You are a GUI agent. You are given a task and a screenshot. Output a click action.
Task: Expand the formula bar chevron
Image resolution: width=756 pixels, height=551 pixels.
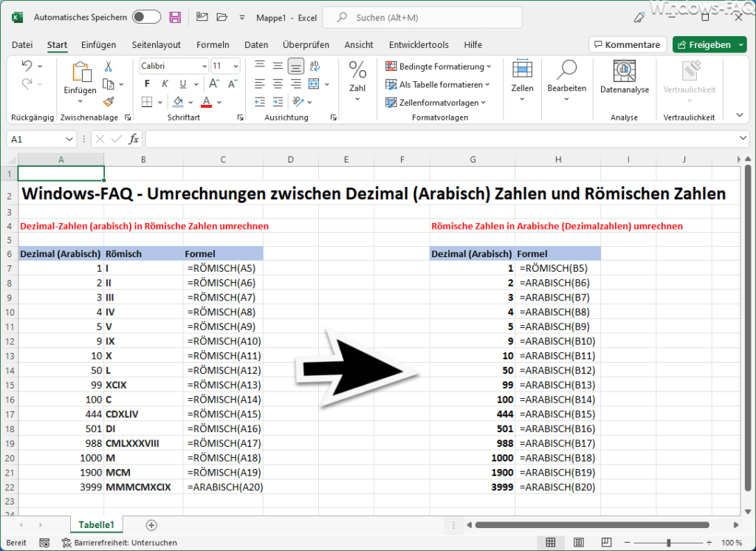click(743, 138)
